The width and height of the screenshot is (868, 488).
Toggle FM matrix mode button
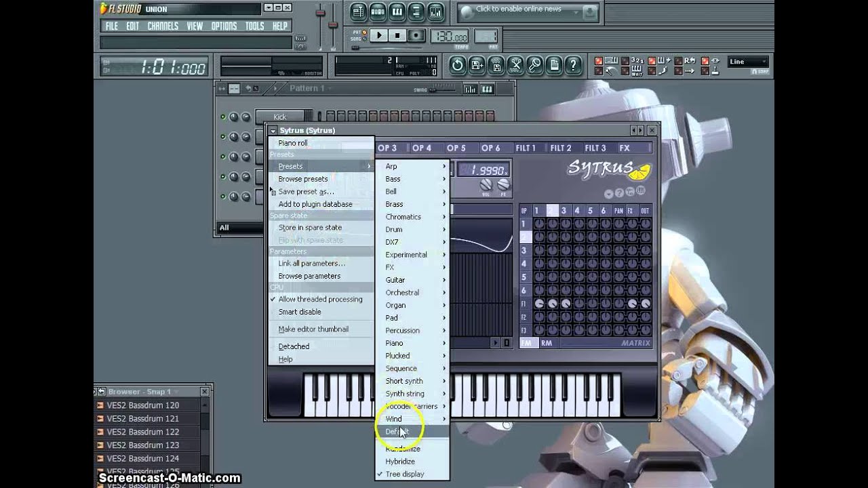pos(529,343)
